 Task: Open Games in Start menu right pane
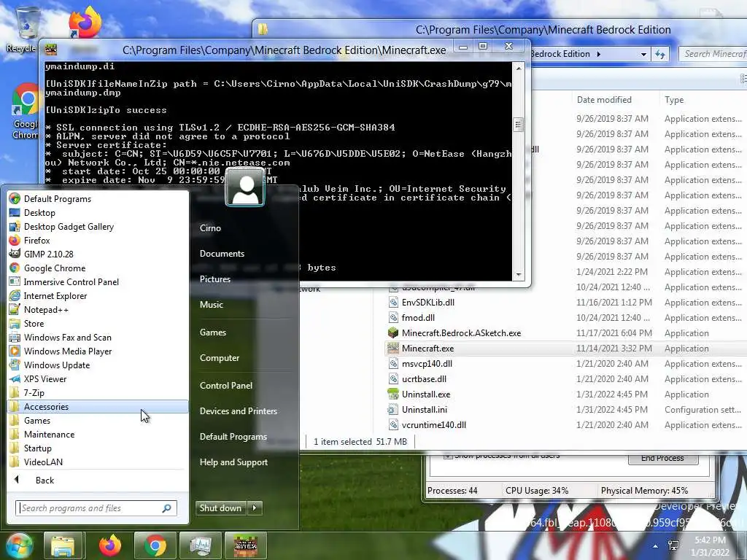click(x=212, y=332)
